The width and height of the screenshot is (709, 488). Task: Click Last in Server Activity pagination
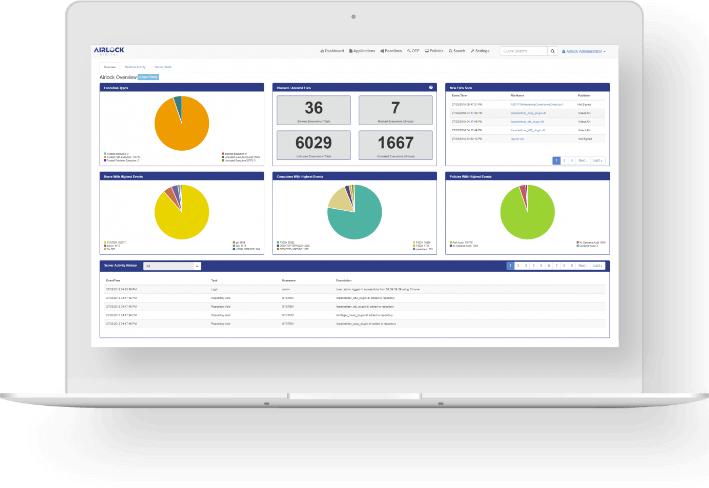597,266
